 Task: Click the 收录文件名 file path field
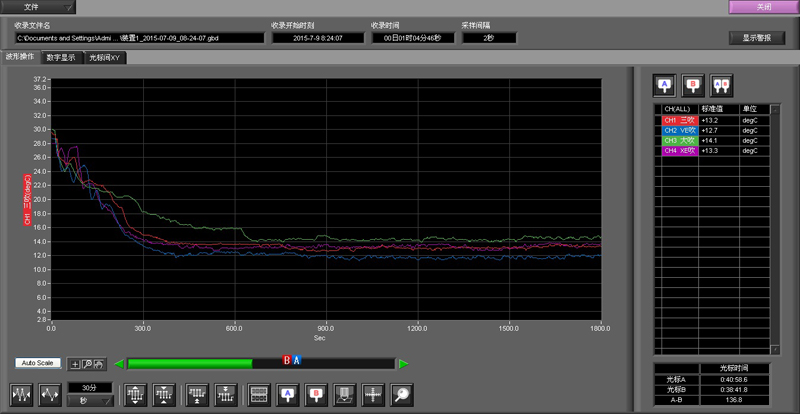click(x=140, y=38)
